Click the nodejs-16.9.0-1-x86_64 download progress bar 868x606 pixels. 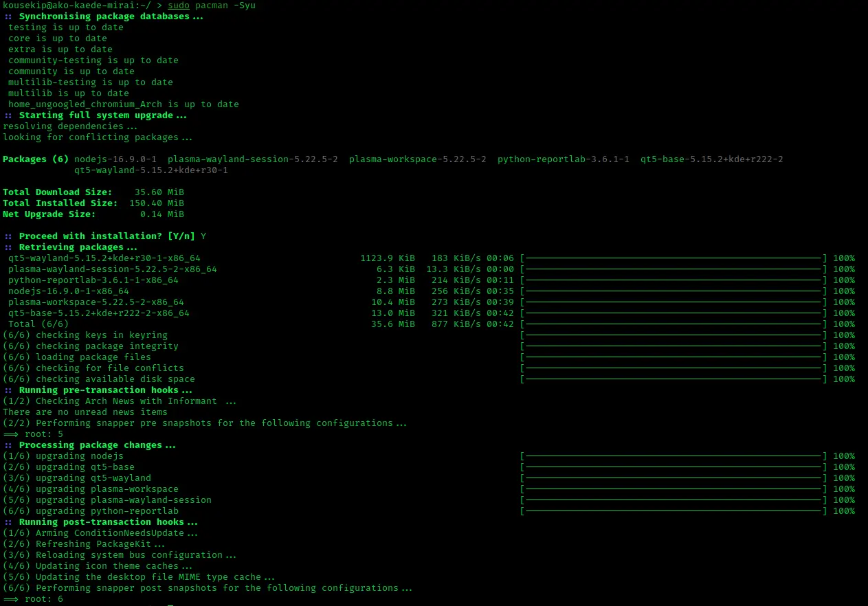[x=674, y=291]
